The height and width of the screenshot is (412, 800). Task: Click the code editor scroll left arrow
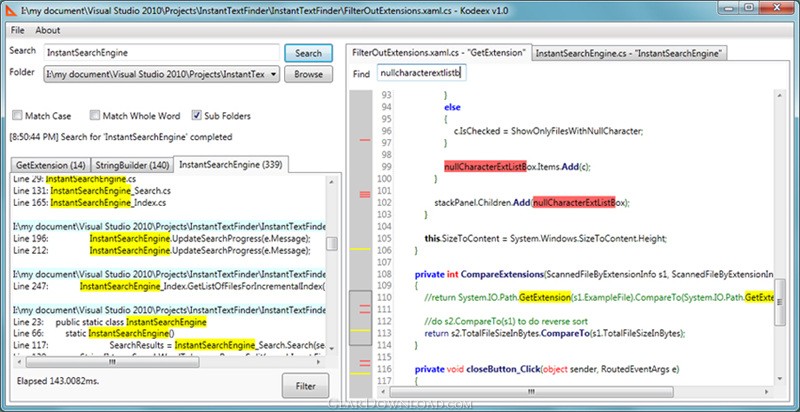383,392
